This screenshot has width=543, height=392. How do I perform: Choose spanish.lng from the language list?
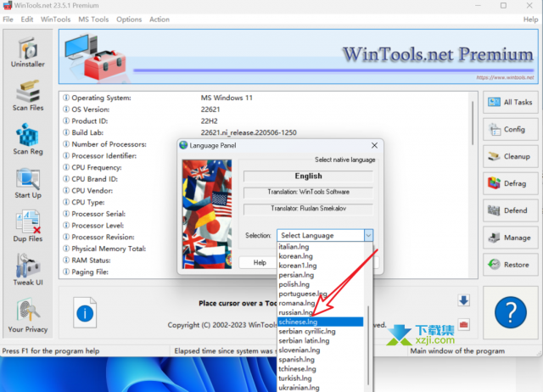point(321,360)
